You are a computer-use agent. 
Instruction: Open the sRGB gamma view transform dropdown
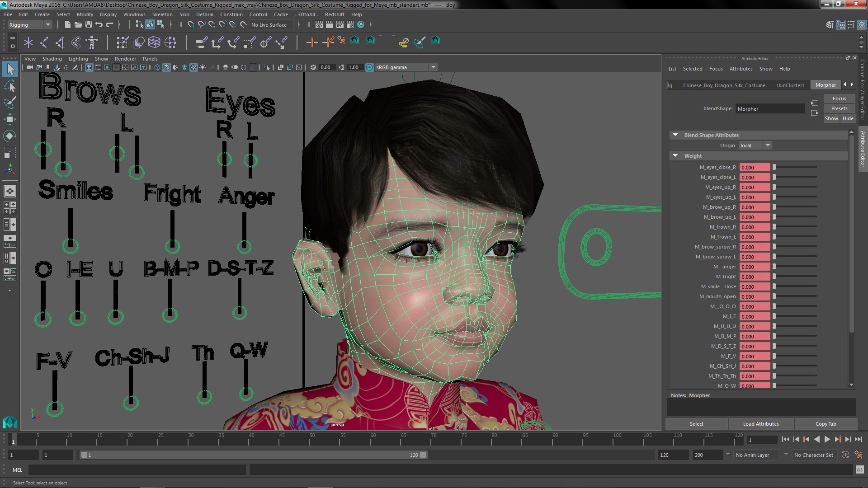click(x=406, y=67)
